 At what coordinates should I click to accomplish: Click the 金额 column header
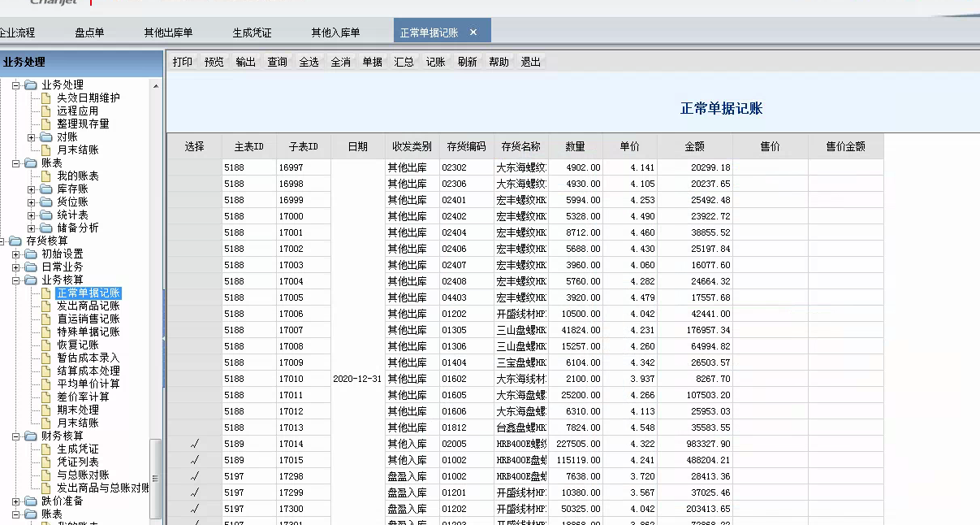[695, 147]
